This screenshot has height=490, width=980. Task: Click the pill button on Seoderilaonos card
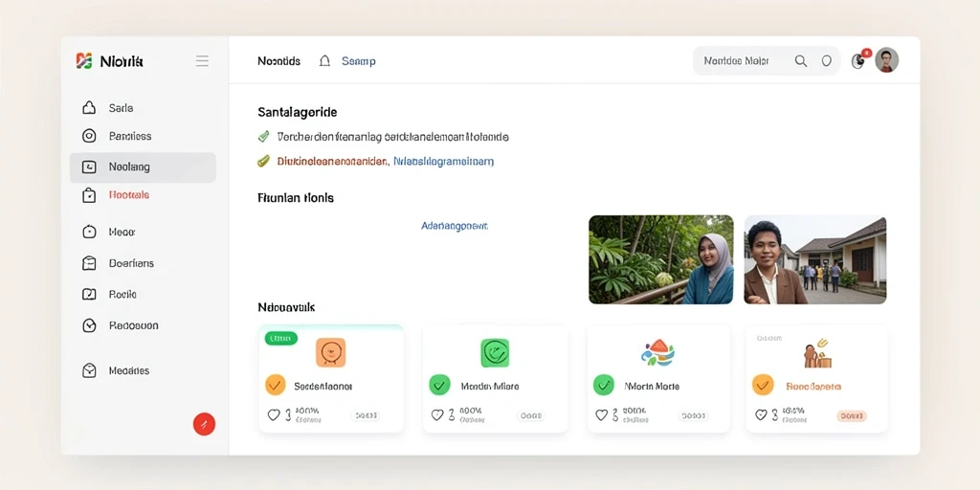(x=366, y=415)
